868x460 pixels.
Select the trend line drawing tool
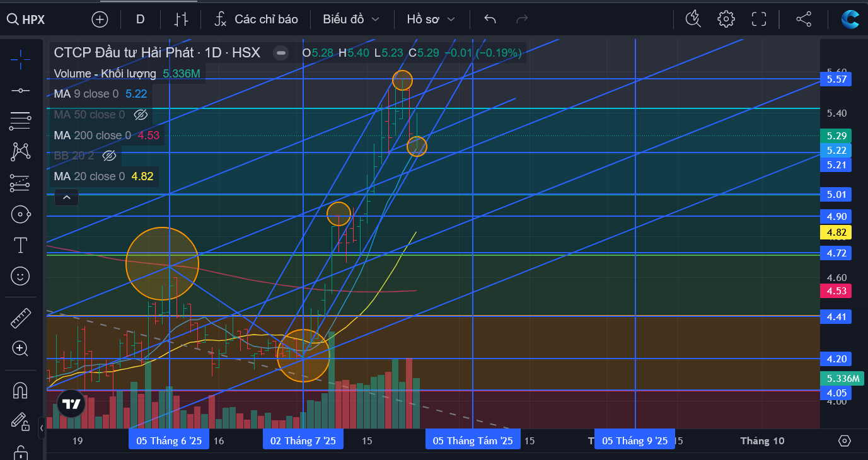(20, 91)
